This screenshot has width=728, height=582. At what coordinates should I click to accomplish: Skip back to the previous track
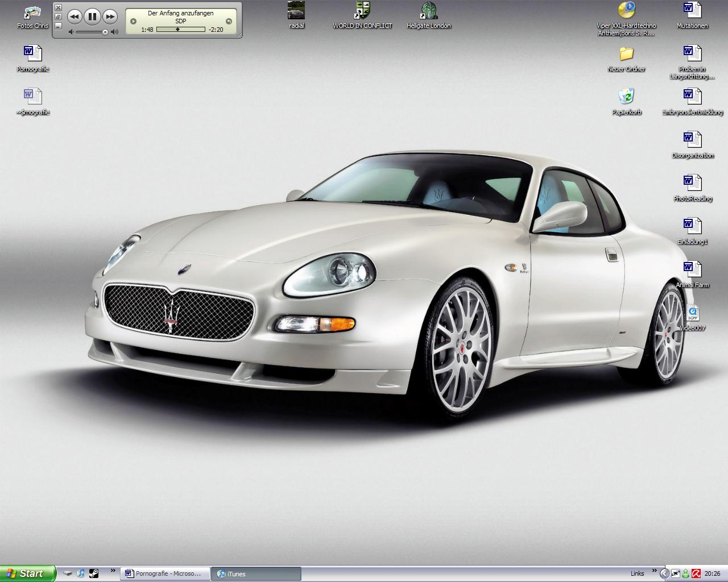pyautogui.click(x=75, y=17)
